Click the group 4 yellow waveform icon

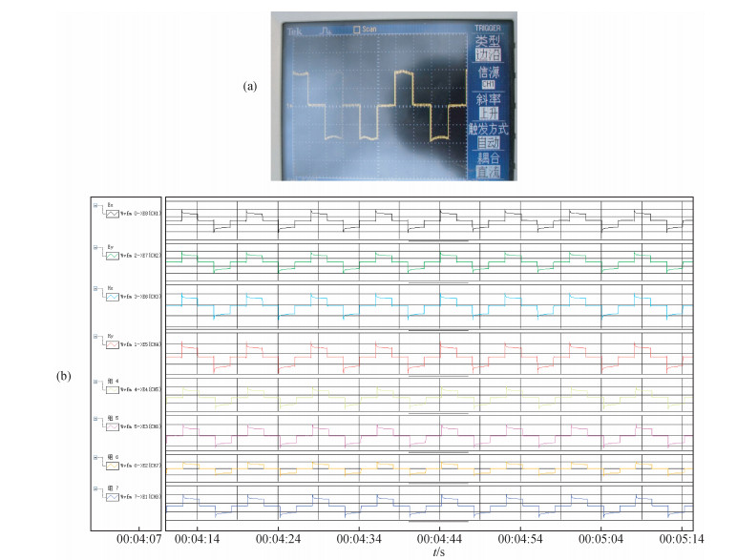(112, 389)
